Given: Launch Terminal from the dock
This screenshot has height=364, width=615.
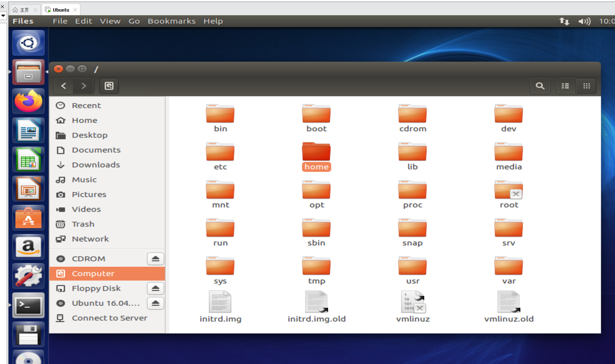Looking at the screenshot, I should [28, 305].
